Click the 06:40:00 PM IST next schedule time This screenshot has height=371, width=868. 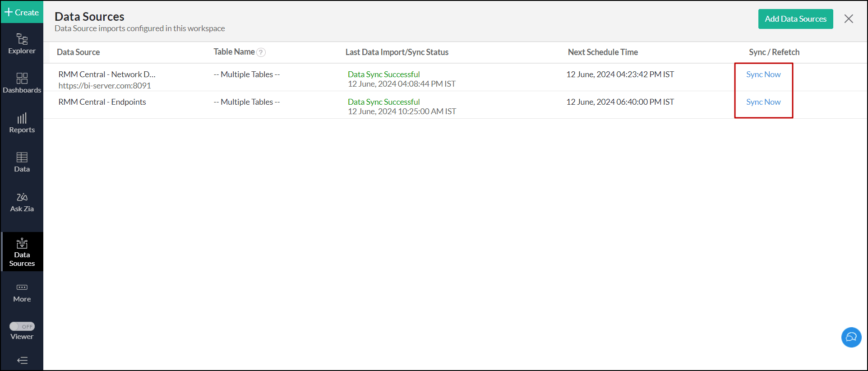(620, 102)
